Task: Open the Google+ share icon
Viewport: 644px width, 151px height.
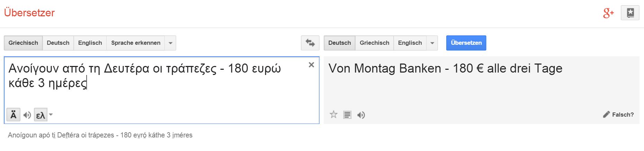Action: click(608, 13)
